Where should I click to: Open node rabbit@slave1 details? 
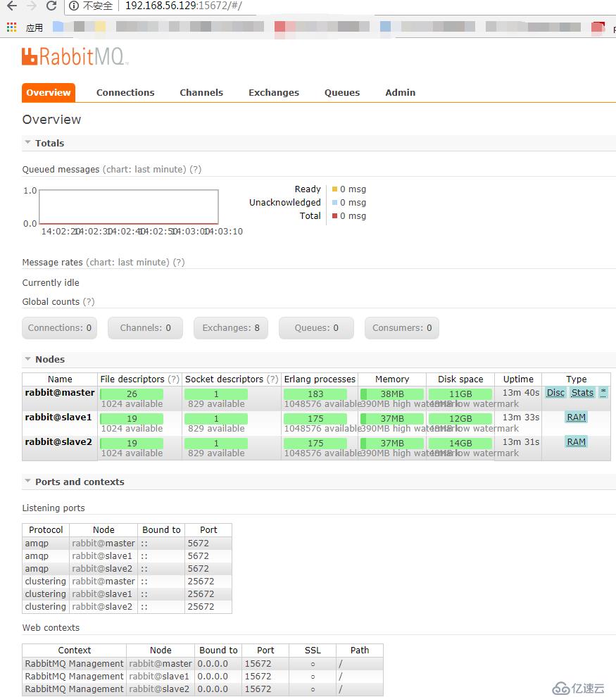coord(58,417)
